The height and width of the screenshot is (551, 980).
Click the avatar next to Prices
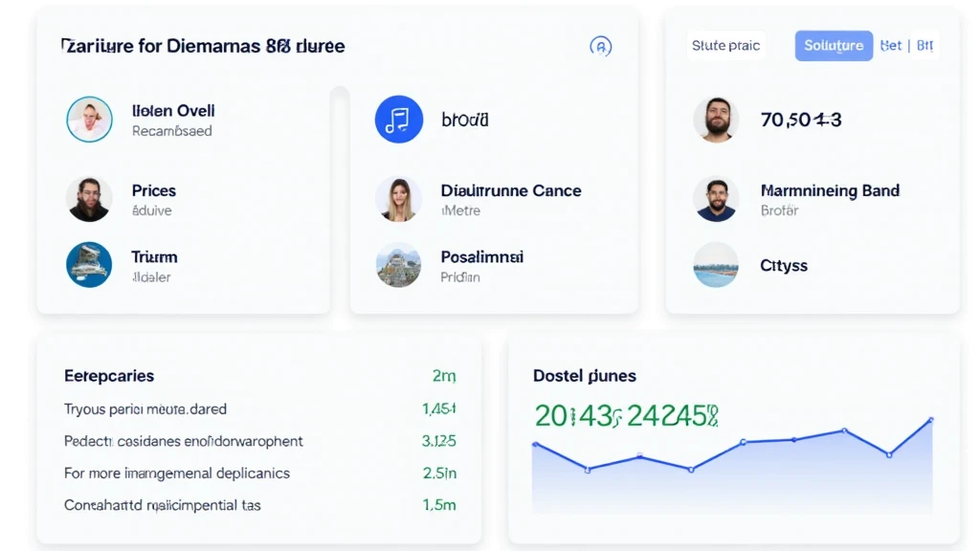pyautogui.click(x=89, y=199)
